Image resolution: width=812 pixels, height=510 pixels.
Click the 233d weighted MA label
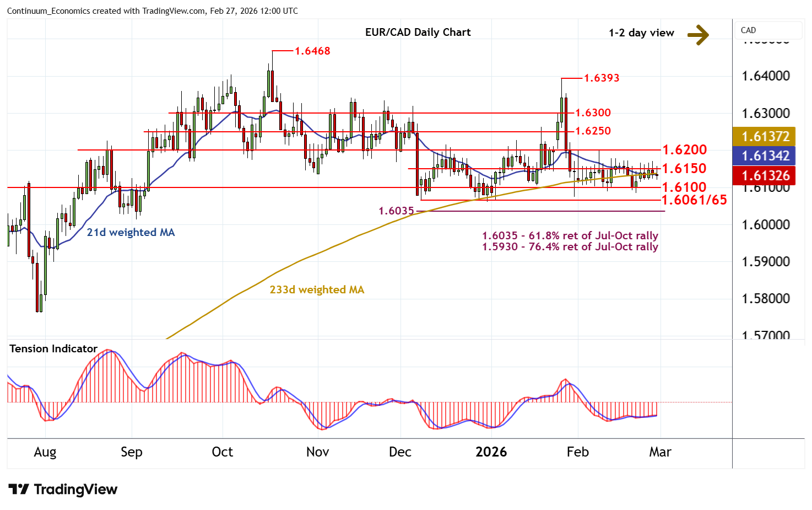click(317, 290)
